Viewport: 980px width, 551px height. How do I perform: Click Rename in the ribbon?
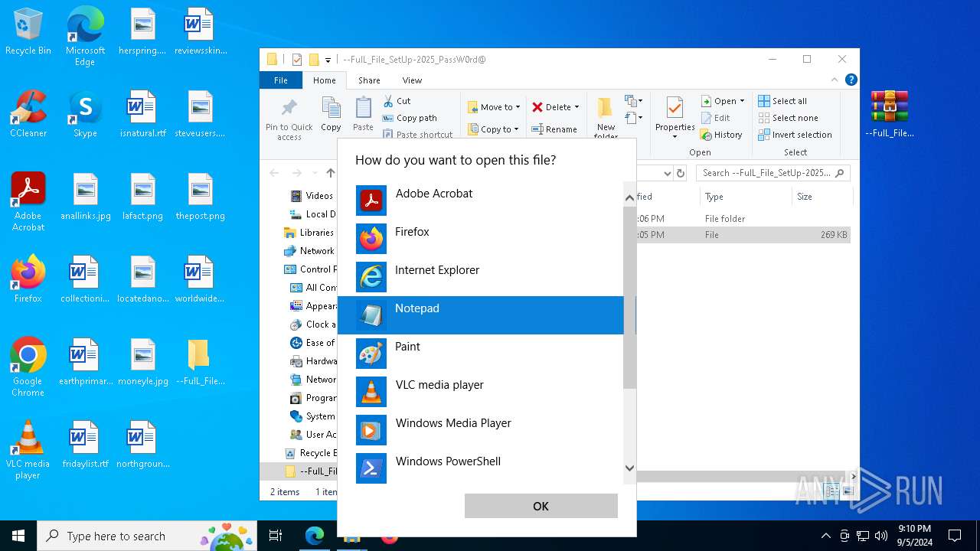tap(554, 129)
